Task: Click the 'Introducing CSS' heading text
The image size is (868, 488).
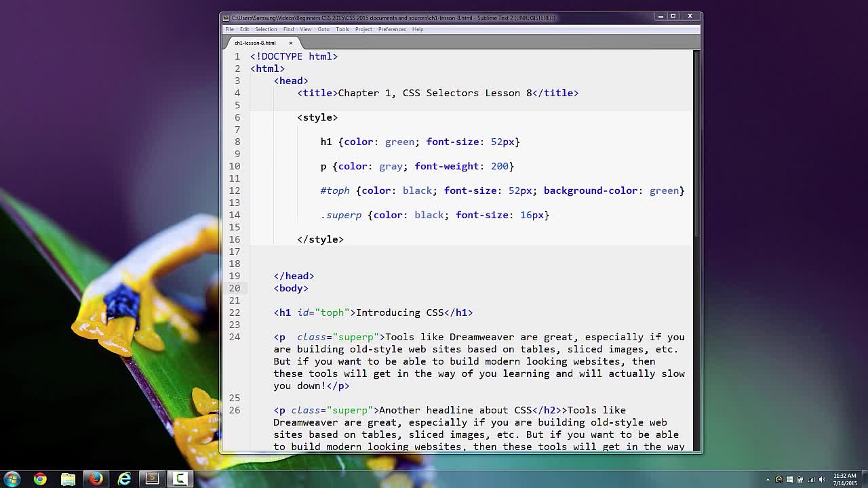Action: pyautogui.click(x=399, y=312)
